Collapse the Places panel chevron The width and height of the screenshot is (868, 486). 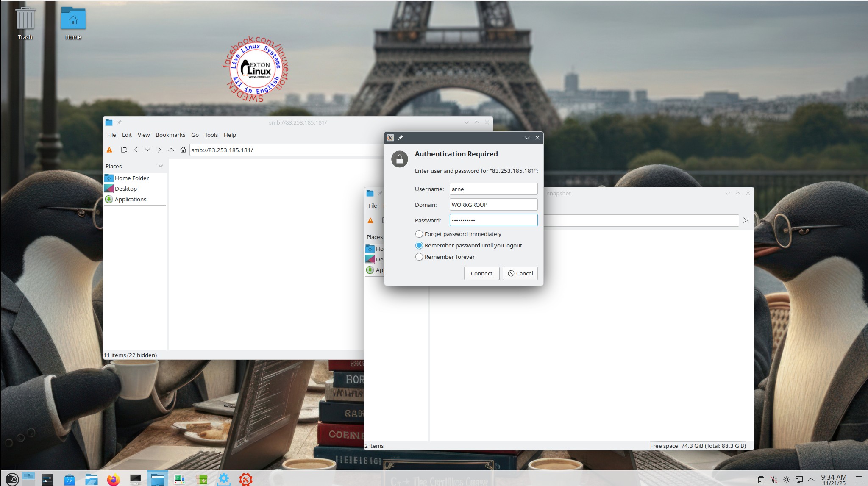click(160, 166)
